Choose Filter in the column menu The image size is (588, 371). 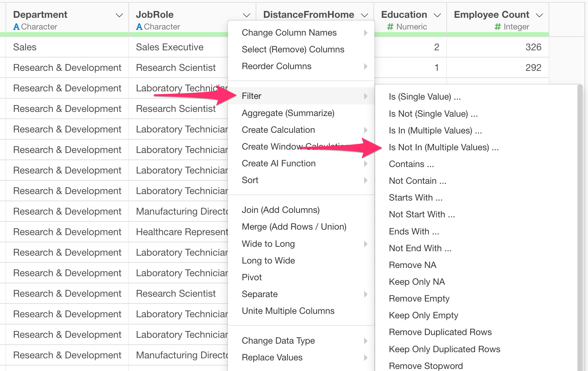[x=252, y=96]
